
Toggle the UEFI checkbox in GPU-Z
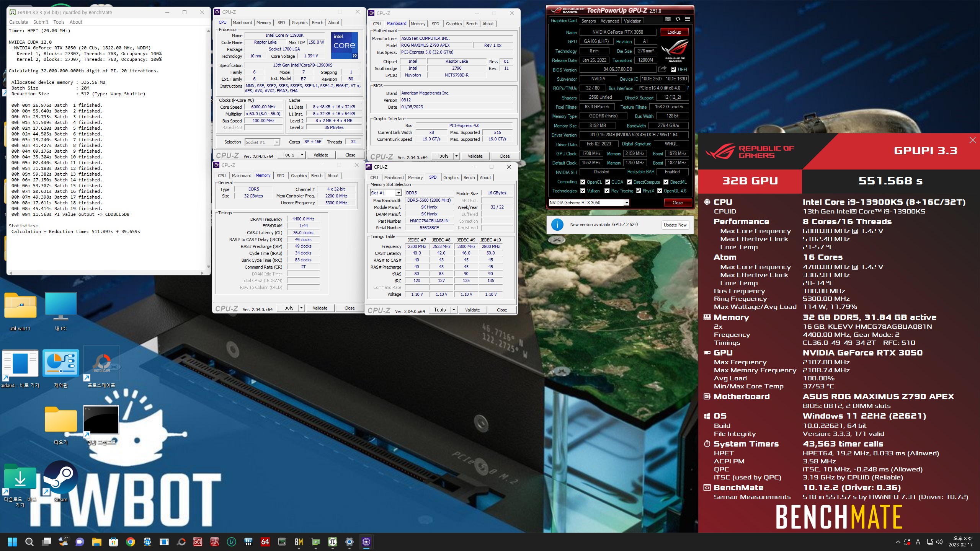[673, 70]
